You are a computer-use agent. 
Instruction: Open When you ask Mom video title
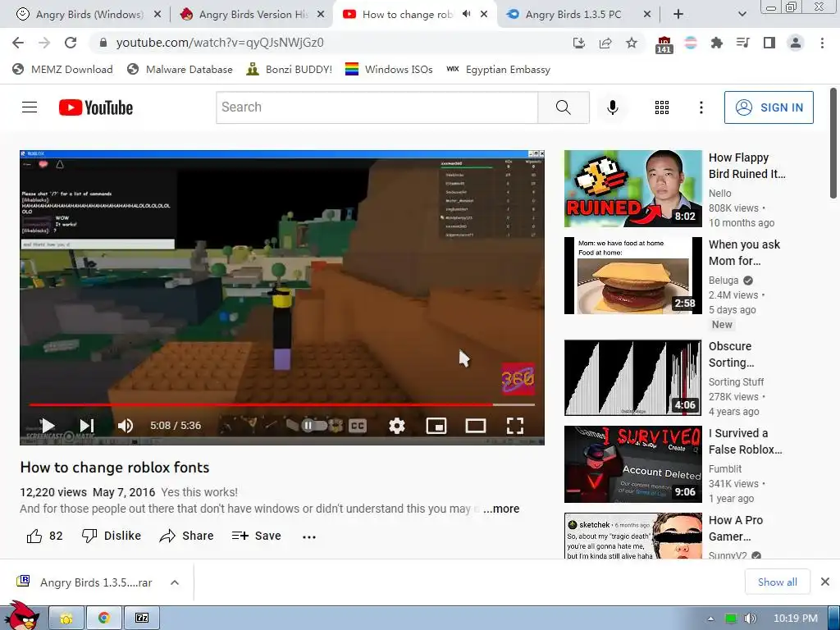pos(744,253)
